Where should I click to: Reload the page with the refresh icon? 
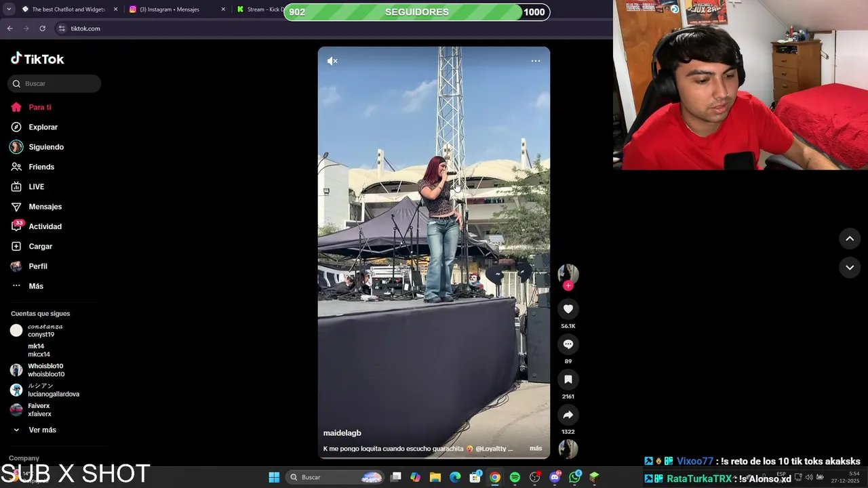click(42, 28)
